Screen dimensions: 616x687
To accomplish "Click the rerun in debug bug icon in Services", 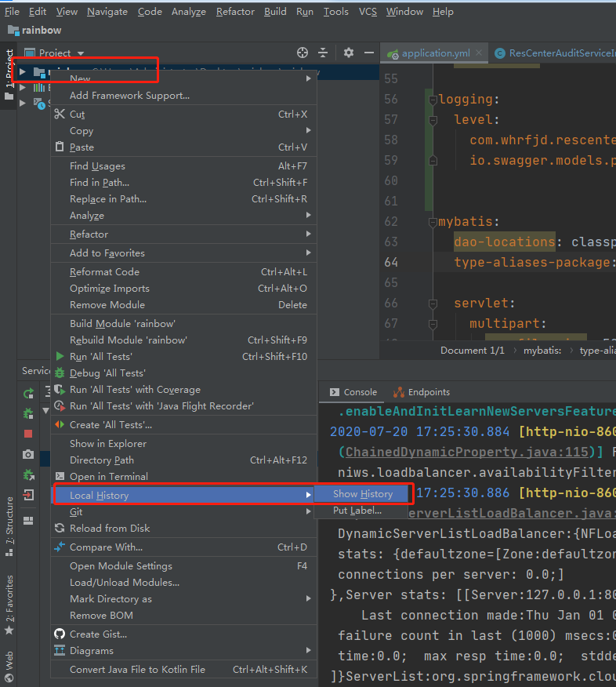I will pos(28,413).
